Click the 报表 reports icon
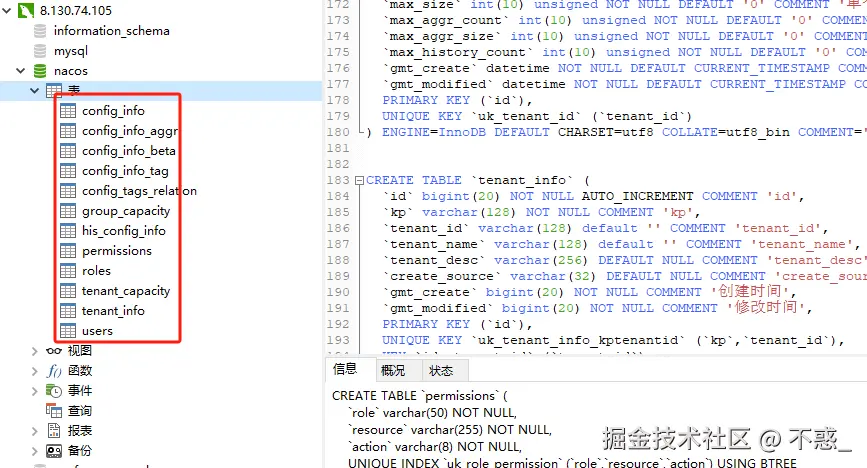The width and height of the screenshot is (867, 468). pos(54,431)
